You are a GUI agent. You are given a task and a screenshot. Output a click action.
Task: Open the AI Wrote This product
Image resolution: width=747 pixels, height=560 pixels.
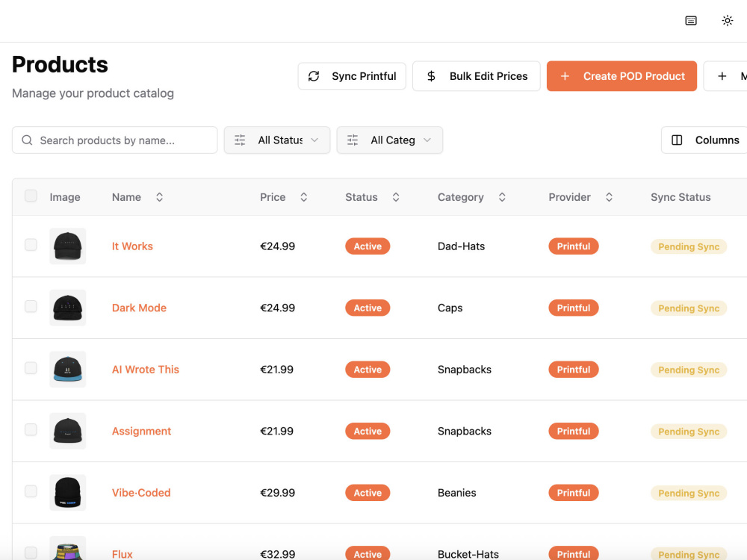pyautogui.click(x=146, y=370)
